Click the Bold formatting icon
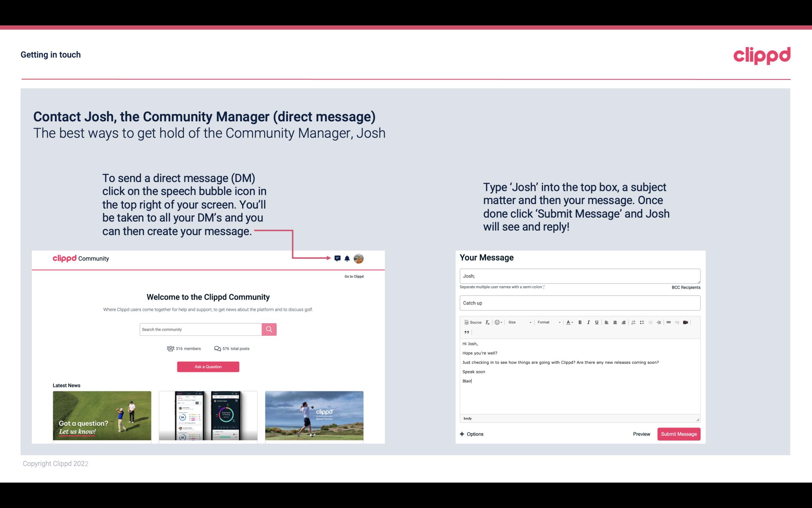Viewport: 812px width, 508px height. click(580, 322)
